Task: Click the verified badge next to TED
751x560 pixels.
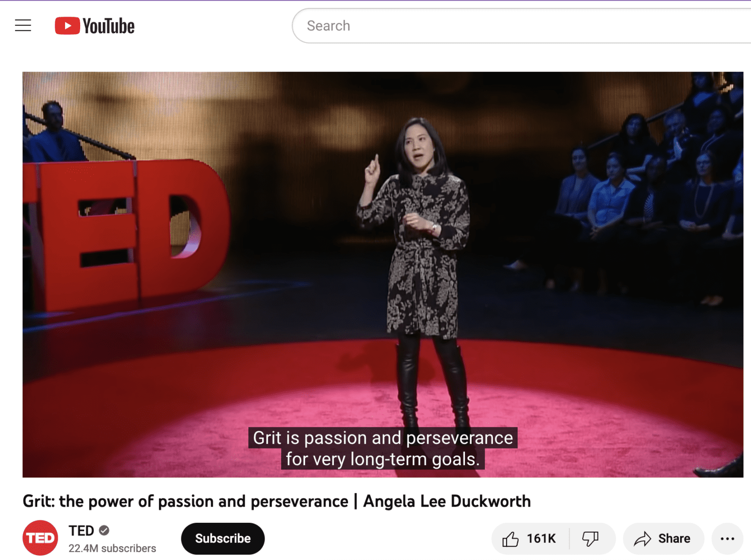Action: (x=104, y=531)
